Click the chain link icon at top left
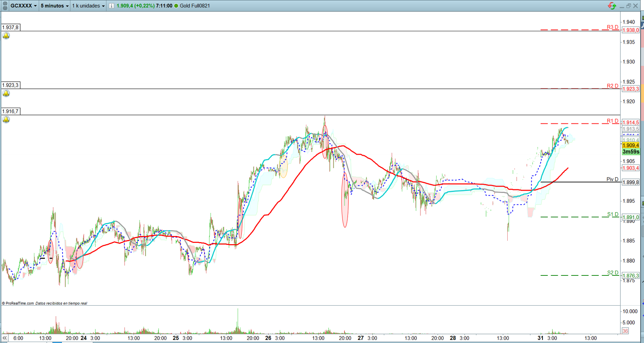This screenshot has width=644, height=343. [5, 5]
